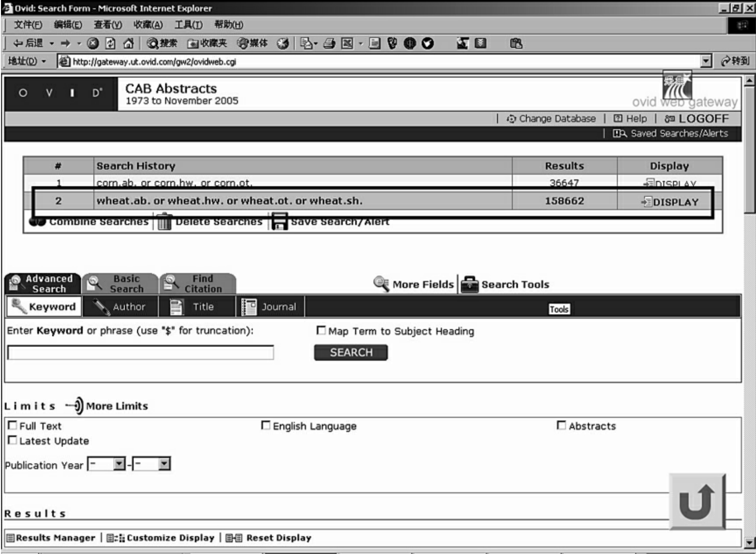756x554 pixels.
Task: Check the Full Text limit
Action: tap(12, 425)
